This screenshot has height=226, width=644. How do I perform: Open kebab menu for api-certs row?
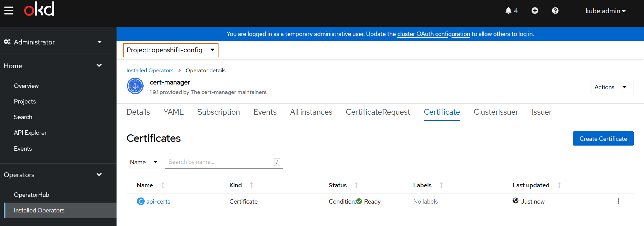pos(618,201)
